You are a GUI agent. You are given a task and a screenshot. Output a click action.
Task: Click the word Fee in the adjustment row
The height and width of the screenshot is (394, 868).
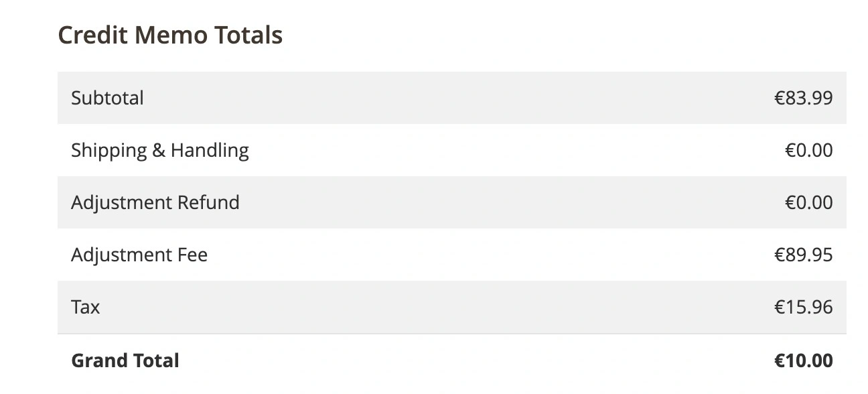[x=192, y=255]
